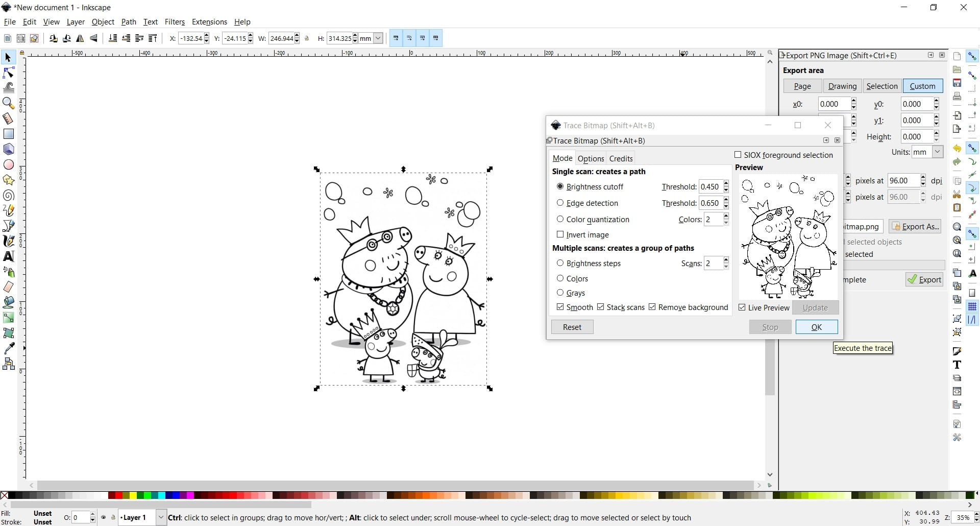Select the Grays radio button

click(560, 293)
